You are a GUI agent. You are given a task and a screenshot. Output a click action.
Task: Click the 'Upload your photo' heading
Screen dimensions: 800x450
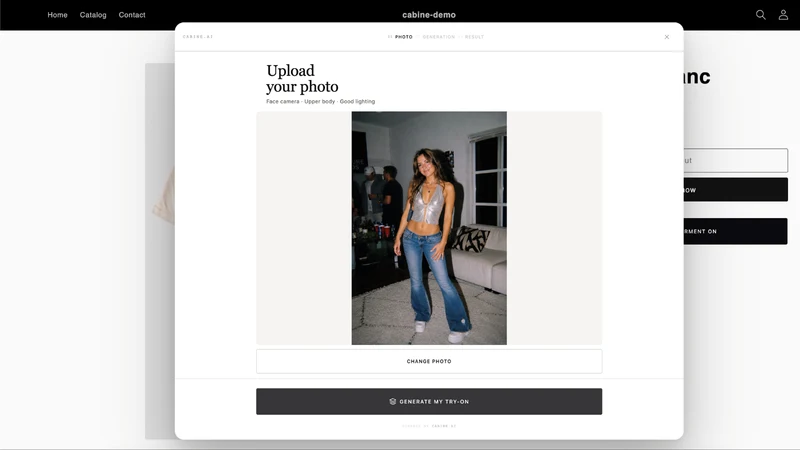pos(302,79)
